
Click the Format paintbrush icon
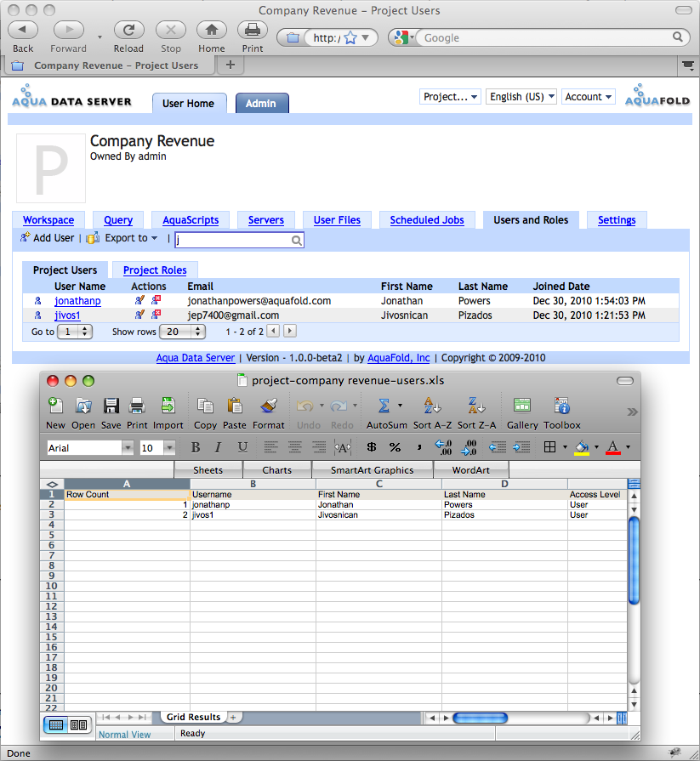click(x=269, y=406)
